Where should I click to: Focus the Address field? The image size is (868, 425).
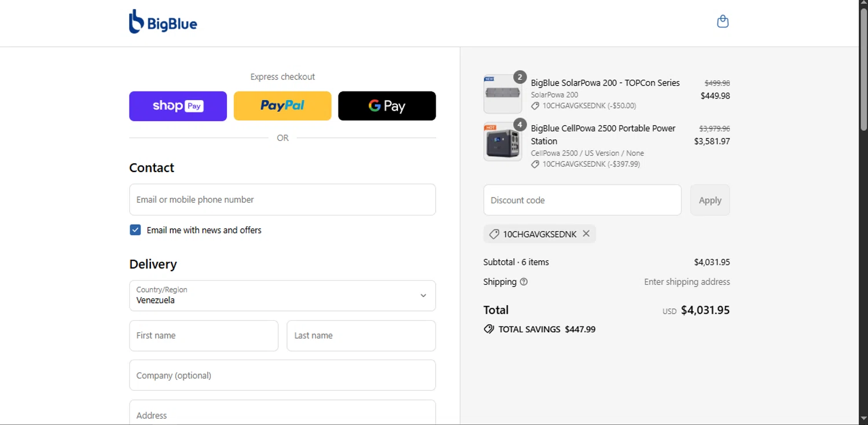coord(282,413)
